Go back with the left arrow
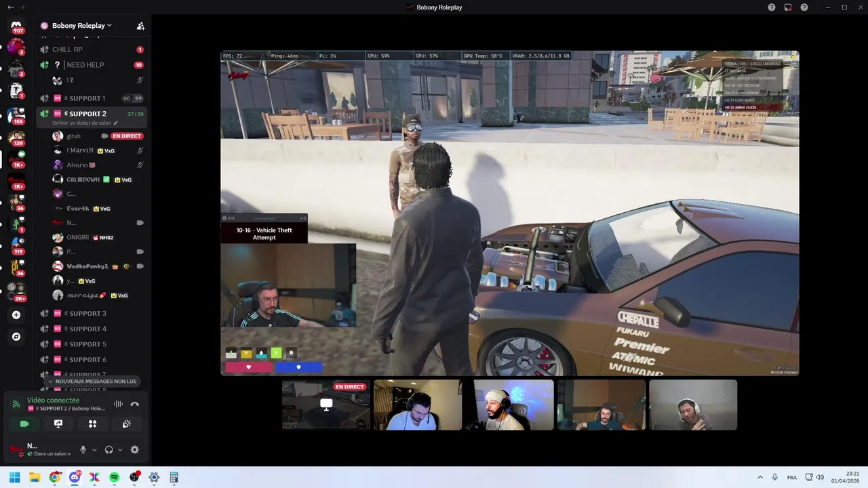This screenshot has width=868, height=488. 10,7
